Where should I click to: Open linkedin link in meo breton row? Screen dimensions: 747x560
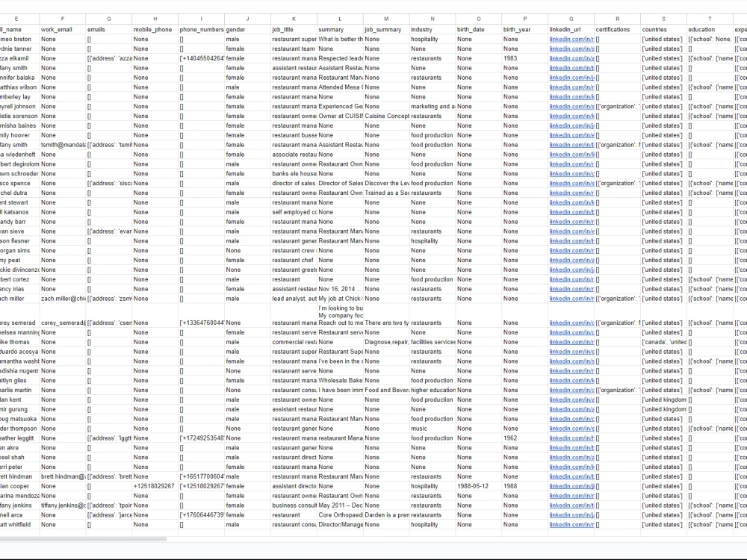pyautogui.click(x=571, y=39)
